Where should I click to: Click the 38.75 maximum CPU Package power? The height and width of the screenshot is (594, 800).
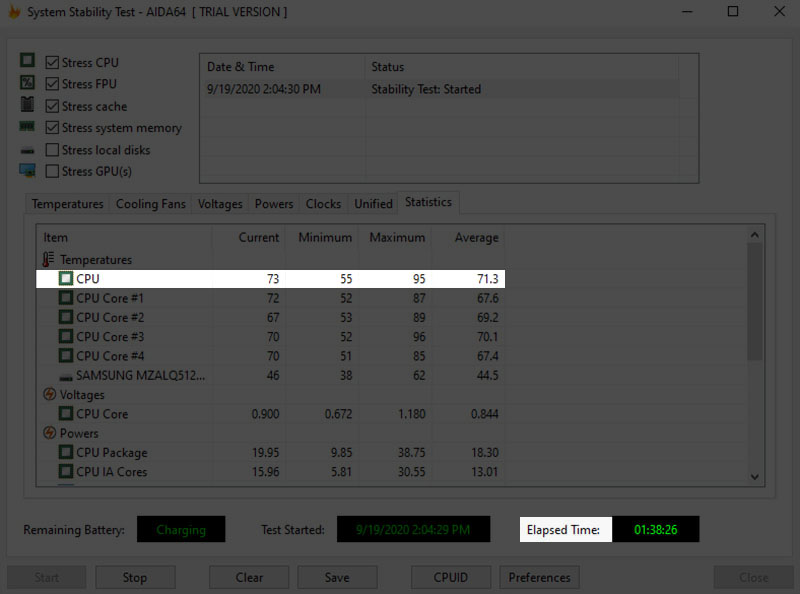tap(411, 453)
